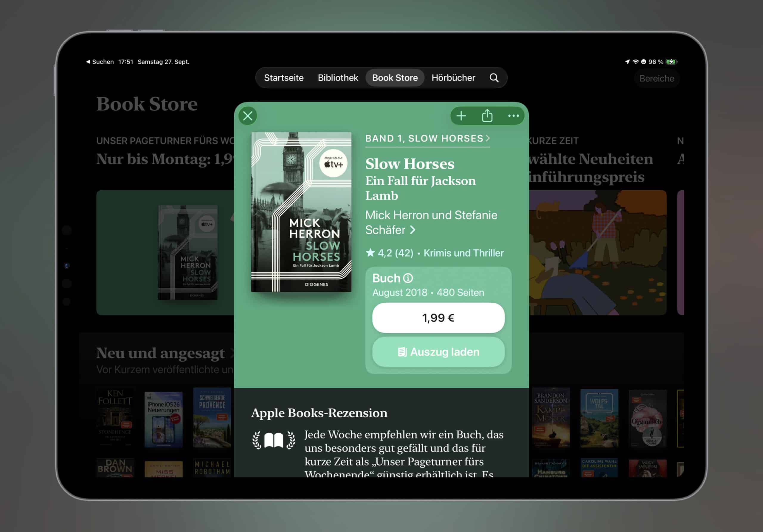Tap the info icon next to Buch
Screen dimensions: 763x532
[x=408, y=278]
